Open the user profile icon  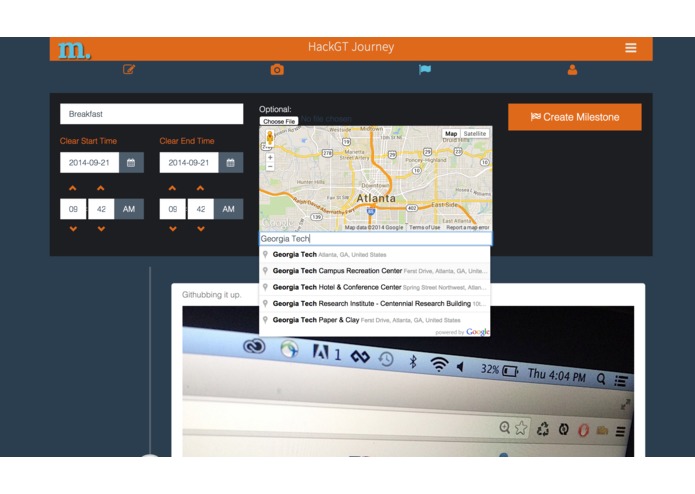[572, 70]
